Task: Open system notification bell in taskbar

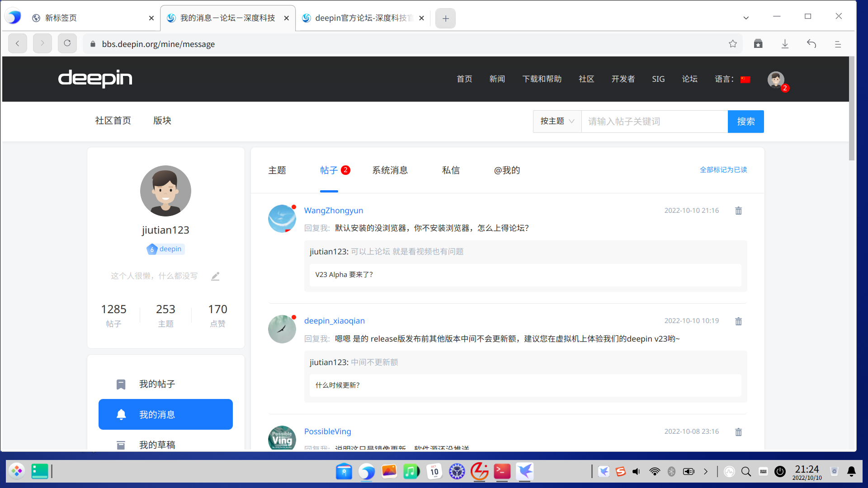Action: tap(851, 472)
